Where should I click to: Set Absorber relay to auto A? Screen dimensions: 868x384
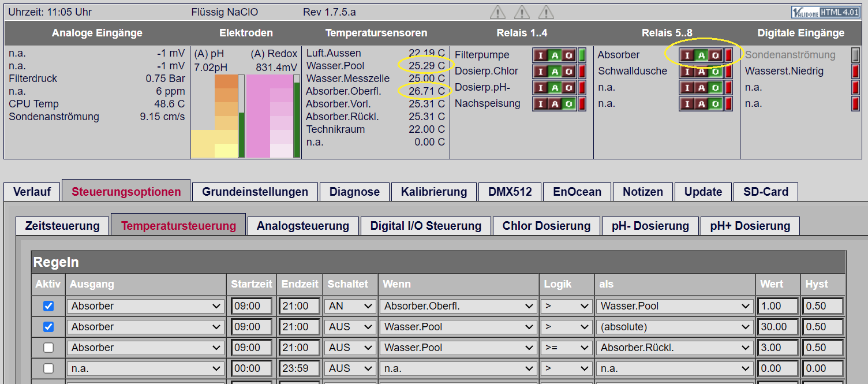tap(701, 55)
